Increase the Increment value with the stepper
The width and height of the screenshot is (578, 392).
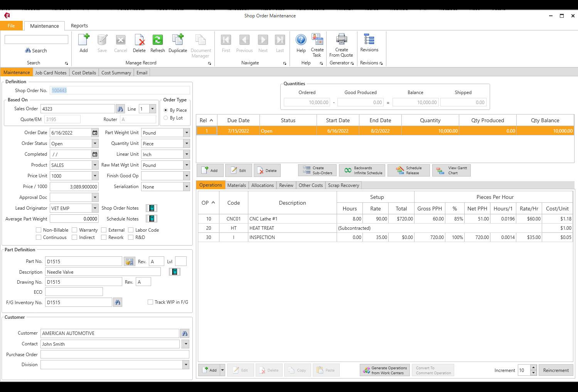pyautogui.click(x=533, y=367)
